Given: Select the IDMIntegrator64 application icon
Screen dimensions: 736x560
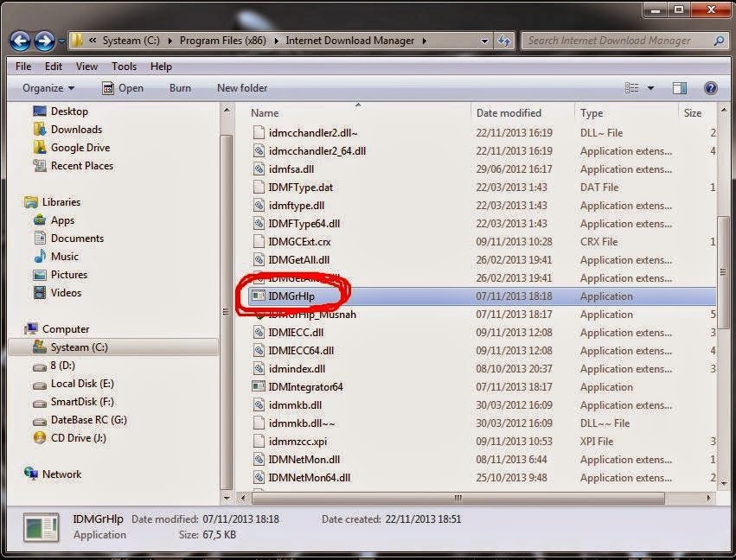Looking at the screenshot, I should pyautogui.click(x=259, y=387).
